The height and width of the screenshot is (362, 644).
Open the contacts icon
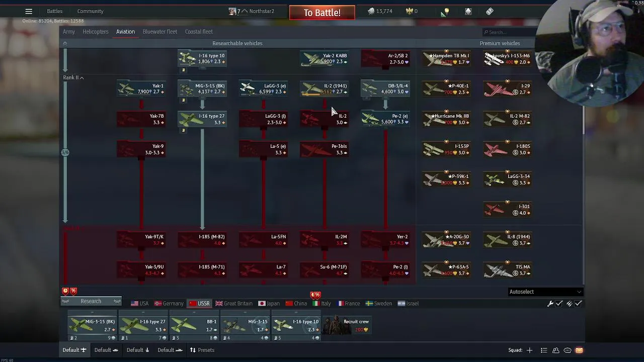[x=556, y=350]
